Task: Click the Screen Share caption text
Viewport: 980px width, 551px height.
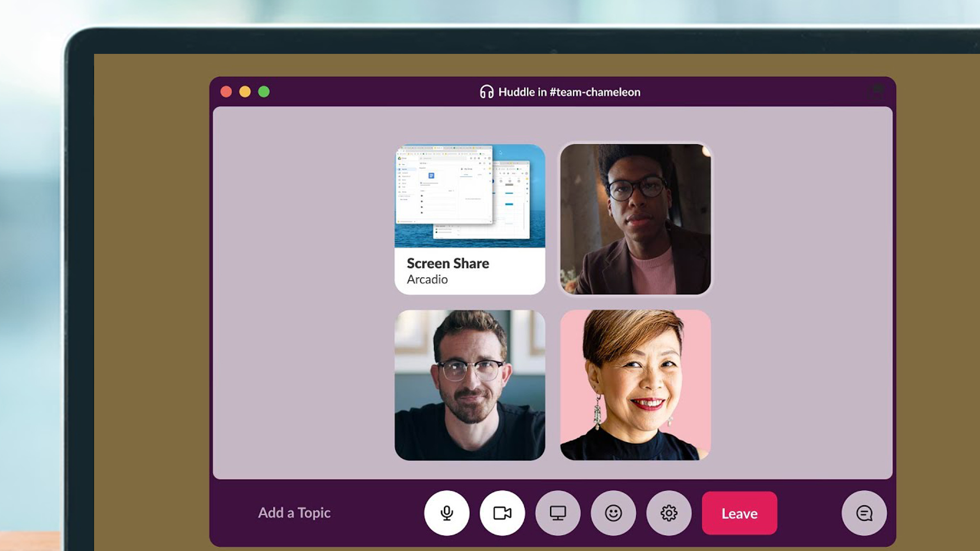Action: [x=447, y=264]
